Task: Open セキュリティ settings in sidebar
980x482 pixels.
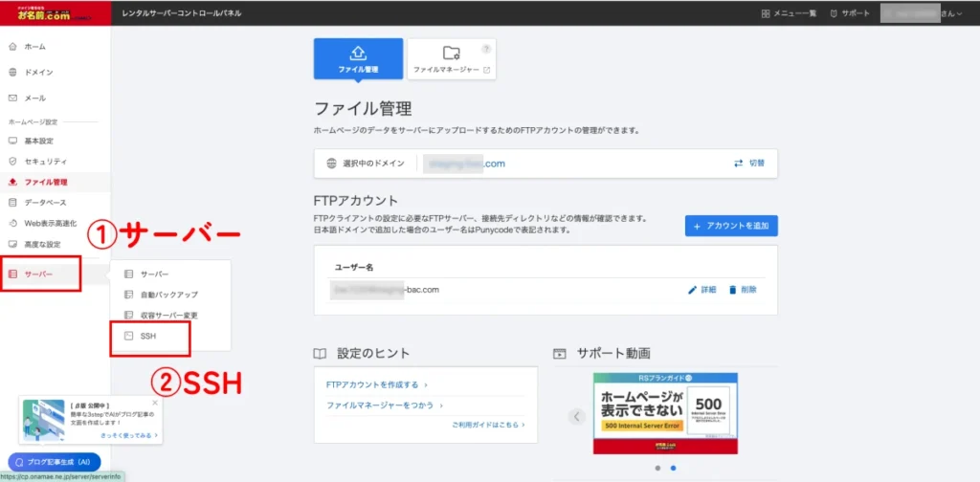Action: pyautogui.click(x=45, y=162)
